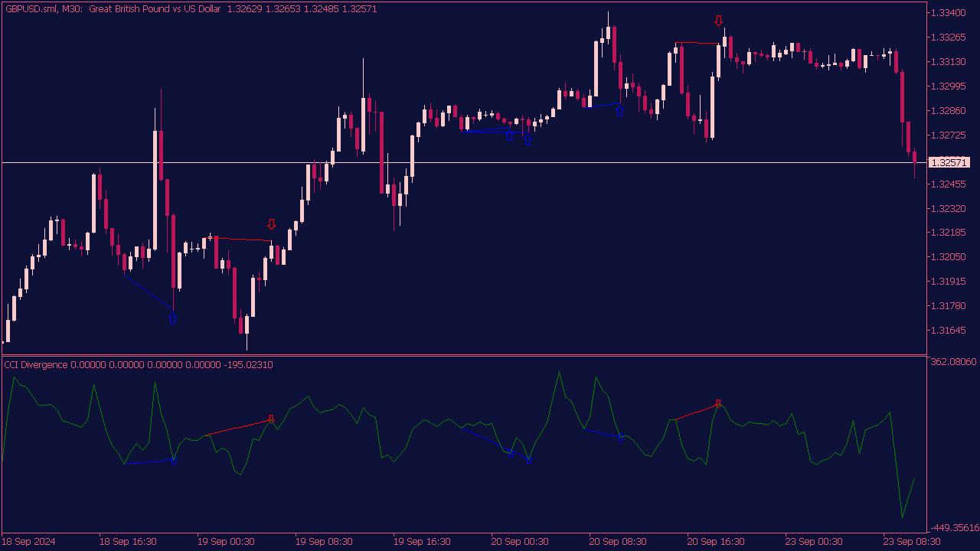Click the -449.35616 indicator scale value
Screen dimensions: 980x551
pos(954,527)
